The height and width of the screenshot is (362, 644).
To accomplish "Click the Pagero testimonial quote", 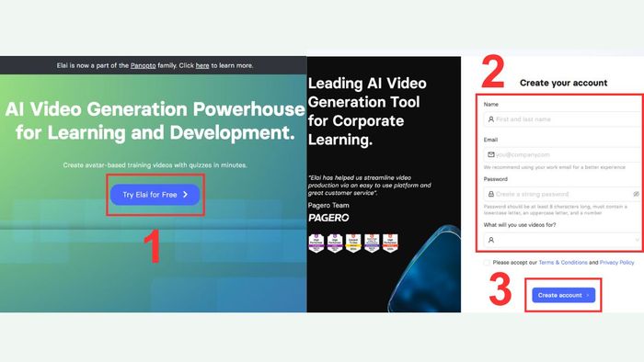I will pyautogui.click(x=369, y=186).
